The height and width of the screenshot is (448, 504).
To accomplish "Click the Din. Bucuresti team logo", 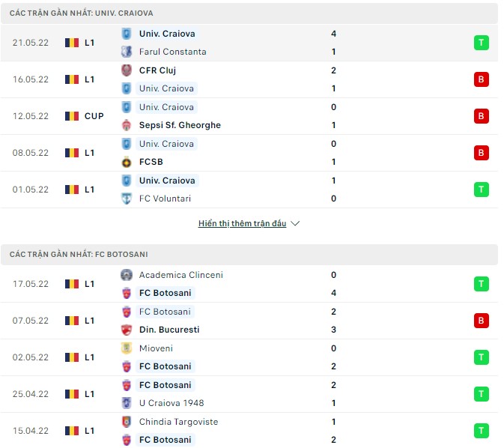I will pos(127,330).
